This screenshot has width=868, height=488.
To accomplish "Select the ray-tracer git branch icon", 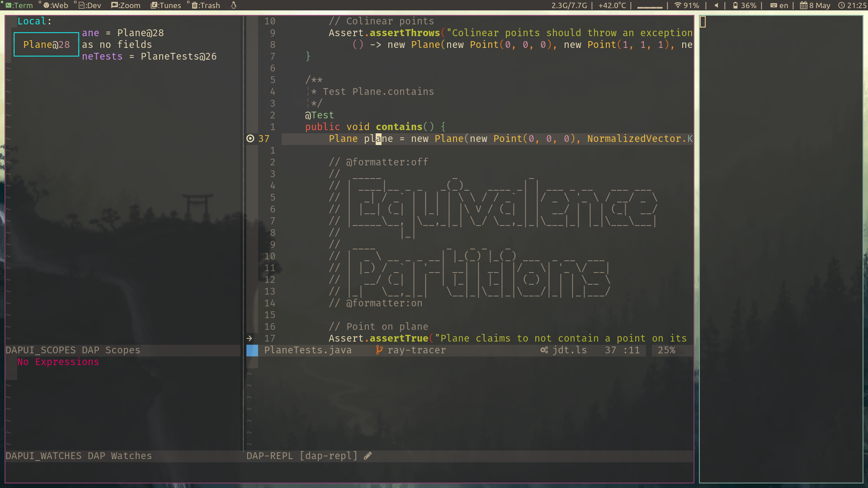I will tap(379, 350).
